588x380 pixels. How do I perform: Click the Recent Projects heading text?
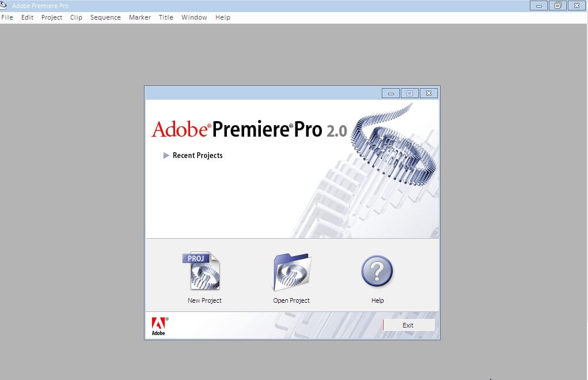coord(198,156)
